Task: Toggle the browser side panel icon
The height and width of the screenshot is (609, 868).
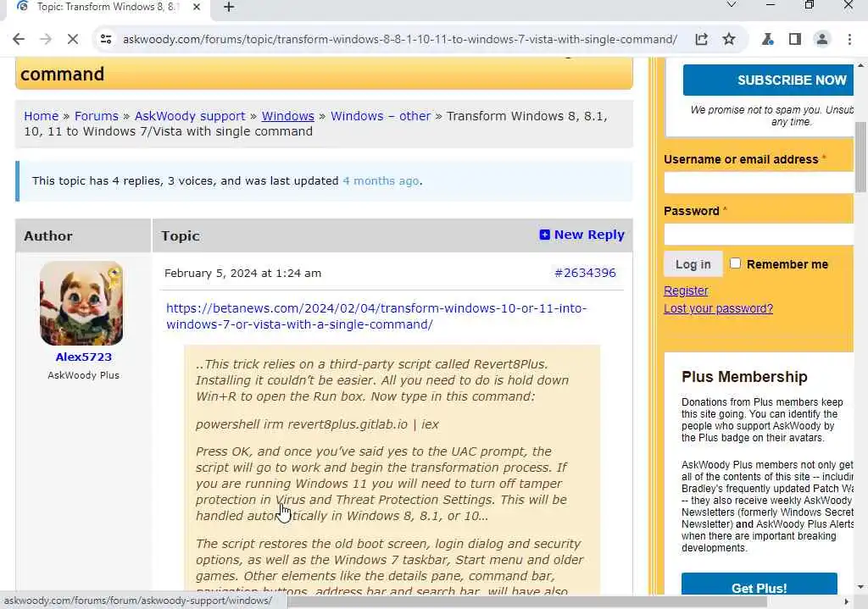Action: [795, 39]
